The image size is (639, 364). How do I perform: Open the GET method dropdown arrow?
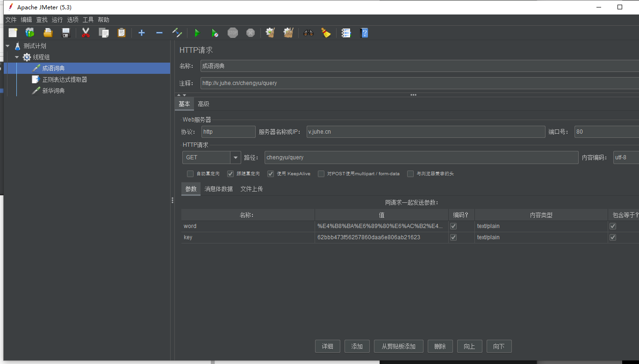236,157
